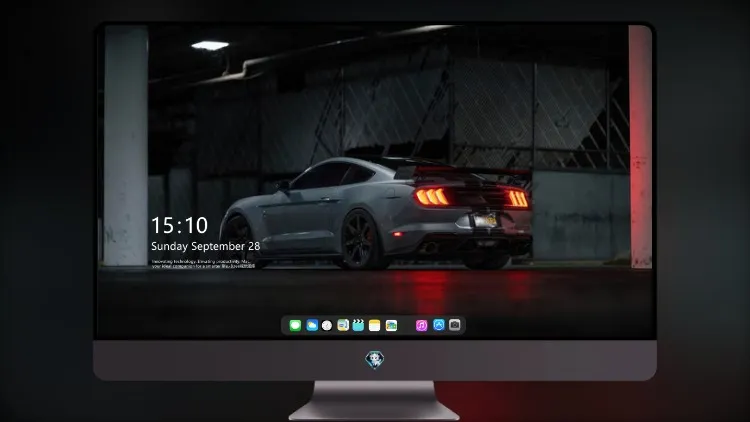Open the gray Camera app in dock
The width and height of the screenshot is (750, 422).
click(455, 325)
